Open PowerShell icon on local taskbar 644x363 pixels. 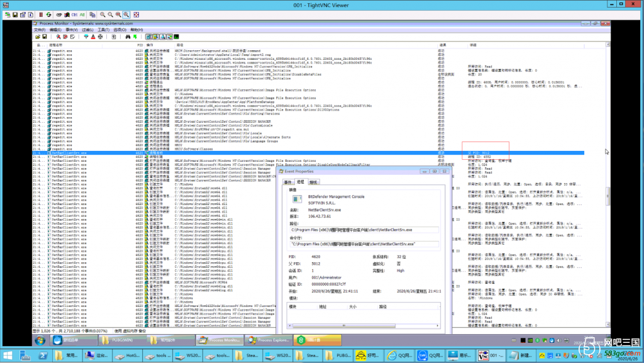pyautogui.click(x=43, y=355)
